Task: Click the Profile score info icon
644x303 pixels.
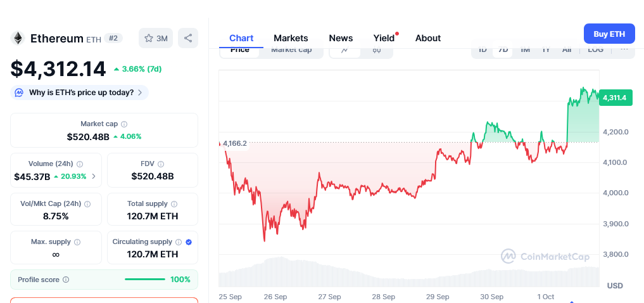Action: point(66,280)
